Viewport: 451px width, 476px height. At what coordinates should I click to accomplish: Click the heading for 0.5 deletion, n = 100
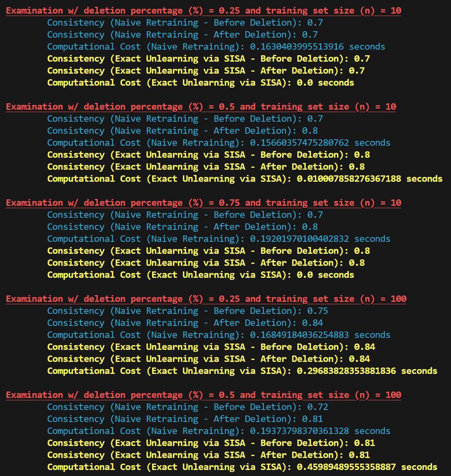[203, 395]
